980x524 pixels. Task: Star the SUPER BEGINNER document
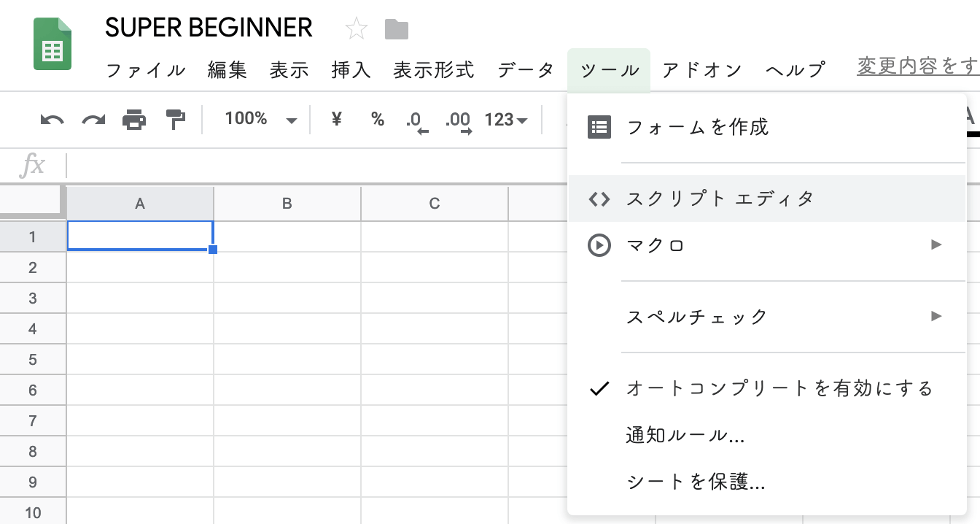tap(357, 29)
